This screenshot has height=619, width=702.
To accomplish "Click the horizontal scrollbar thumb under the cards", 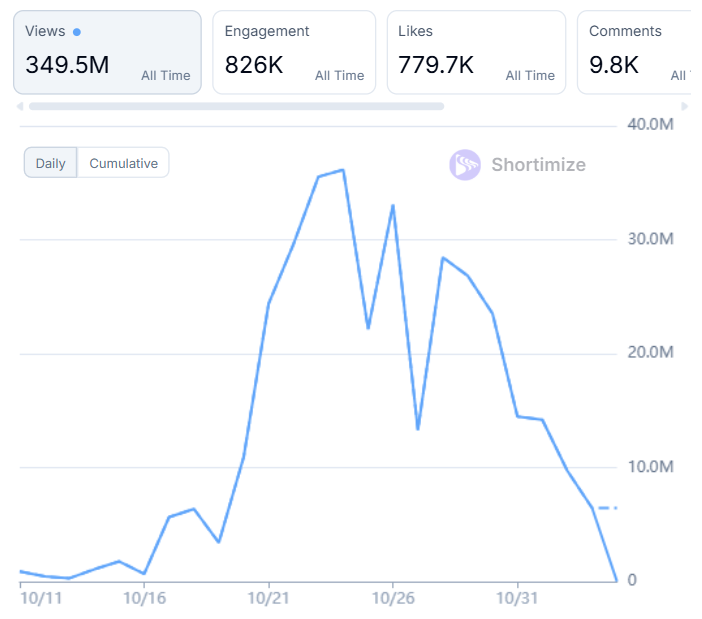I will 236,105.
